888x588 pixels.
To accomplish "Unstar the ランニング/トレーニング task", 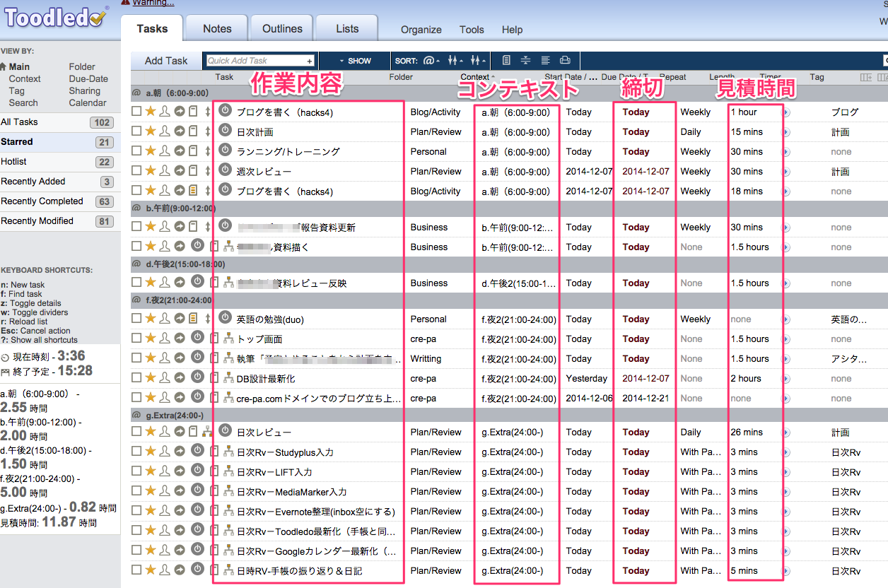I will [151, 151].
